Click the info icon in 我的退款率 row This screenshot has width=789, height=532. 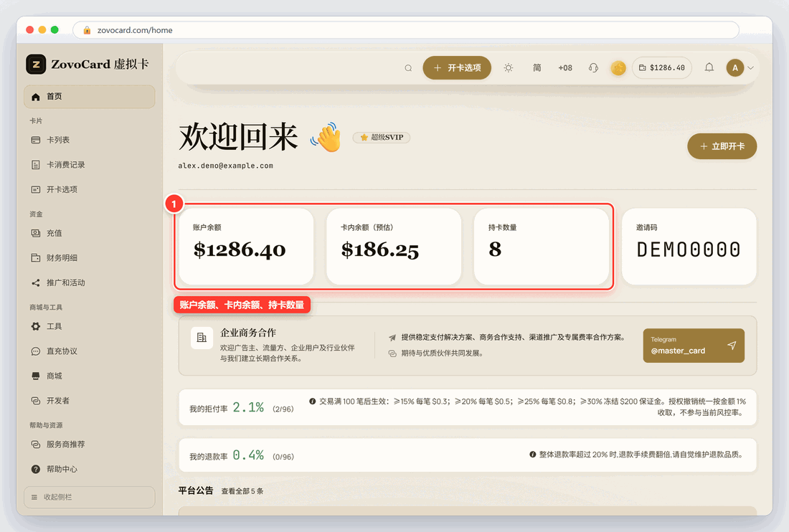pos(532,455)
